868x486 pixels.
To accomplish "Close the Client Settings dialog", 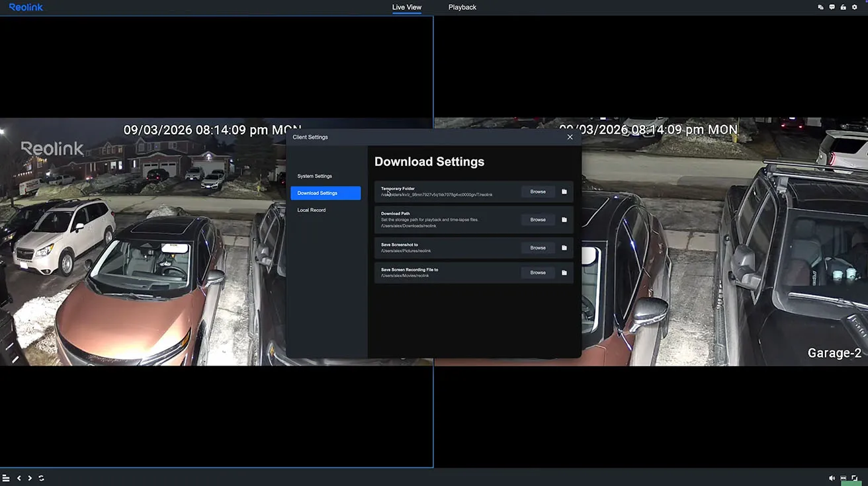I will pyautogui.click(x=570, y=138).
